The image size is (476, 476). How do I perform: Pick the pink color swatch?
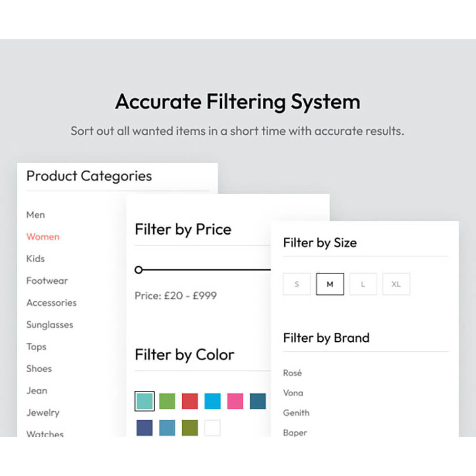coord(235,401)
